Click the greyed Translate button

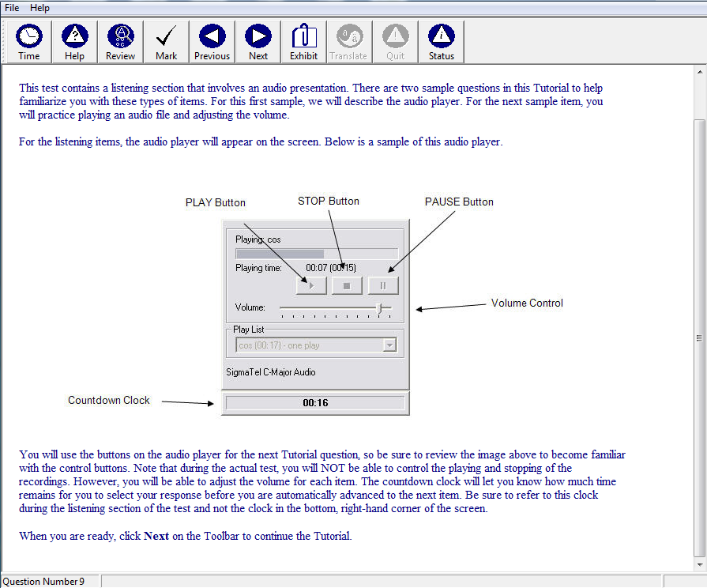pyautogui.click(x=349, y=42)
